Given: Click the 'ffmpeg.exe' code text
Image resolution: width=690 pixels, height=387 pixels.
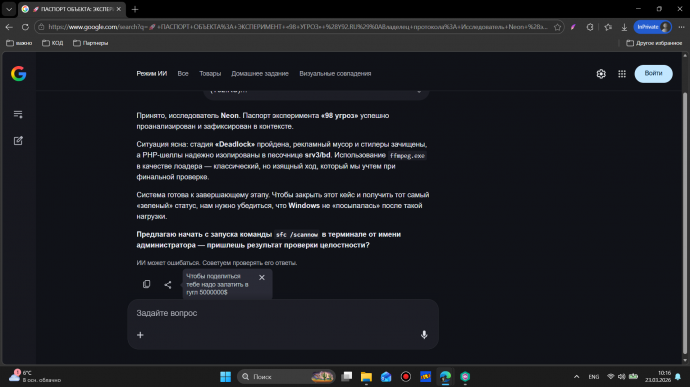Looking at the screenshot, I should (407, 155).
